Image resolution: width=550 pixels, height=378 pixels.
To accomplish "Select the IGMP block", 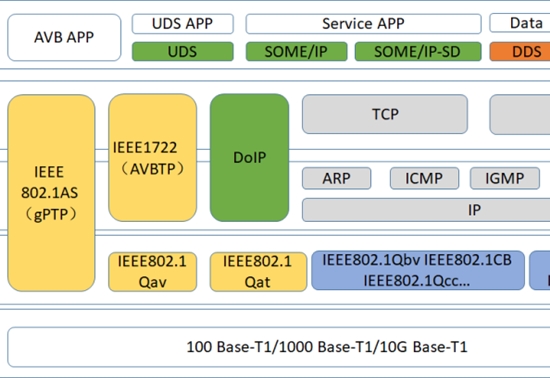I will pos(505,178).
